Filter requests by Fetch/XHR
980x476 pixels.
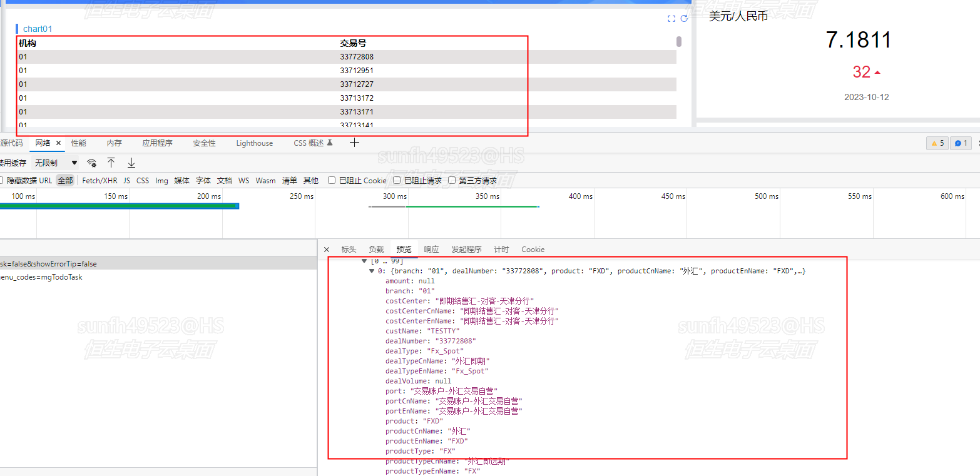[100, 180]
